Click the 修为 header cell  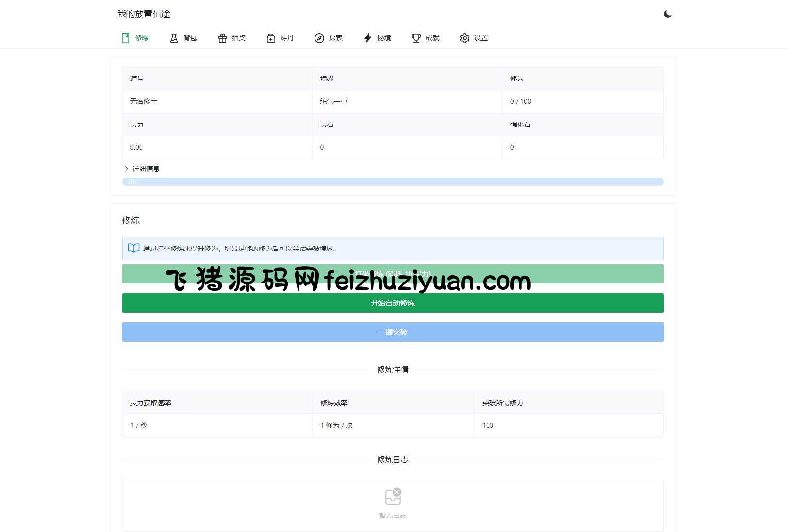(583, 78)
